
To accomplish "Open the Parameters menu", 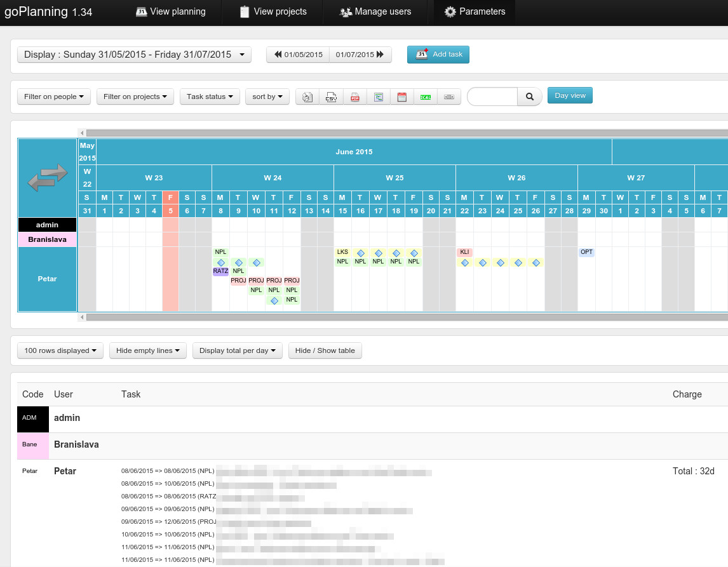I will (475, 11).
